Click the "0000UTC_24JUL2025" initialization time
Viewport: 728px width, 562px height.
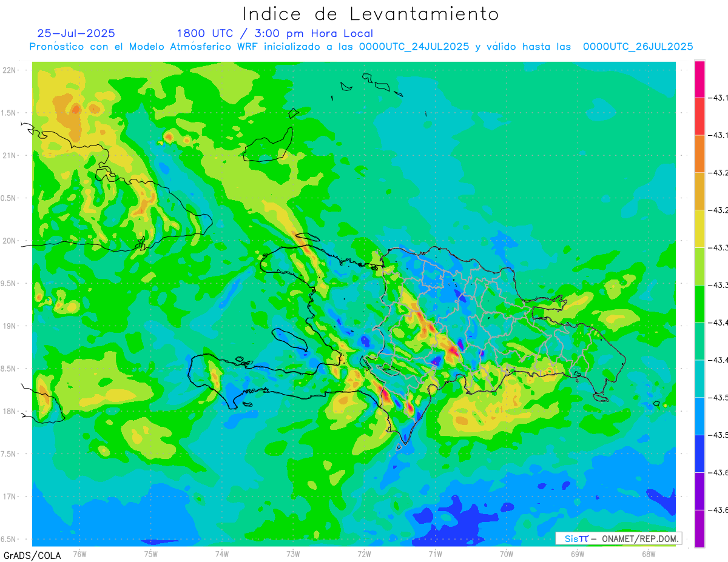click(414, 47)
